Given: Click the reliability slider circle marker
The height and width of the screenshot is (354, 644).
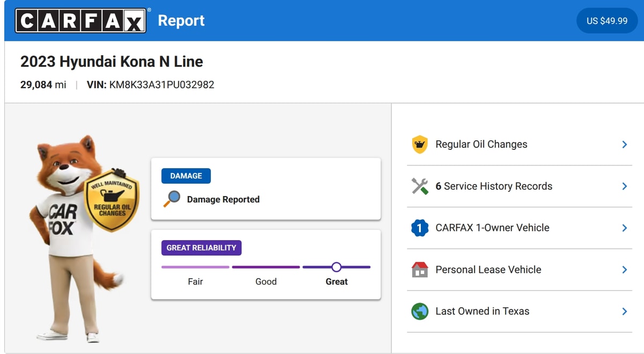Looking at the screenshot, I should [x=336, y=267].
